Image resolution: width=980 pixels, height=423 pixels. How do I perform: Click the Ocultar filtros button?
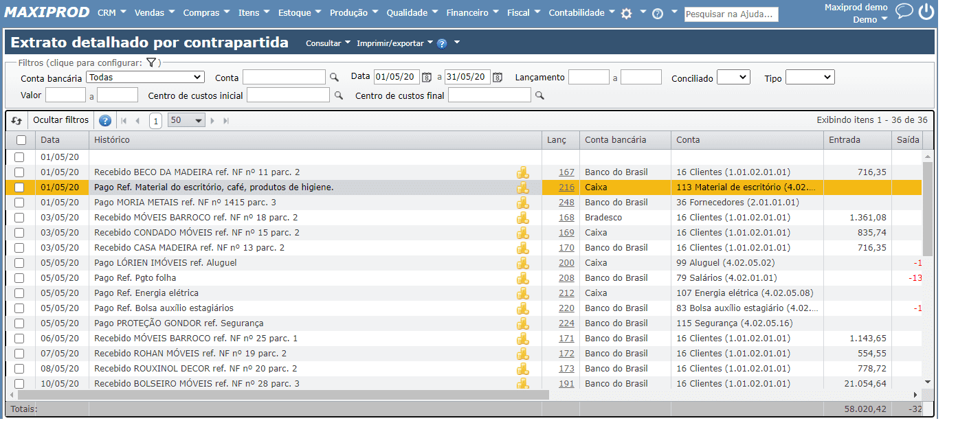[x=61, y=120]
